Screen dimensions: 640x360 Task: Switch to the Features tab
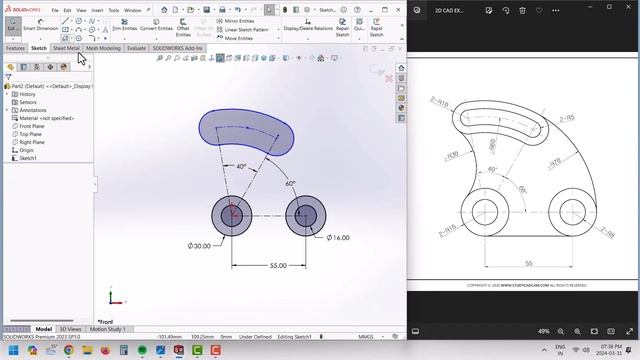tap(15, 48)
